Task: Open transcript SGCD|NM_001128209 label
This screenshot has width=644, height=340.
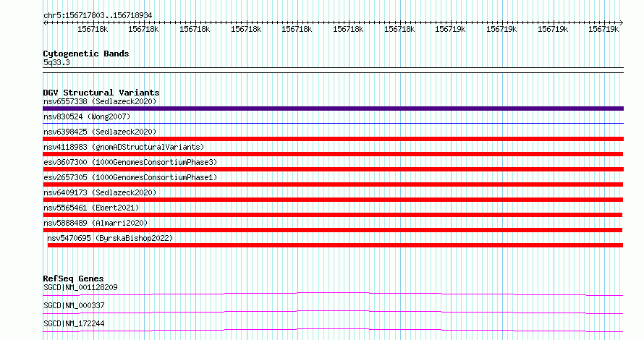Action: pyautogui.click(x=80, y=287)
